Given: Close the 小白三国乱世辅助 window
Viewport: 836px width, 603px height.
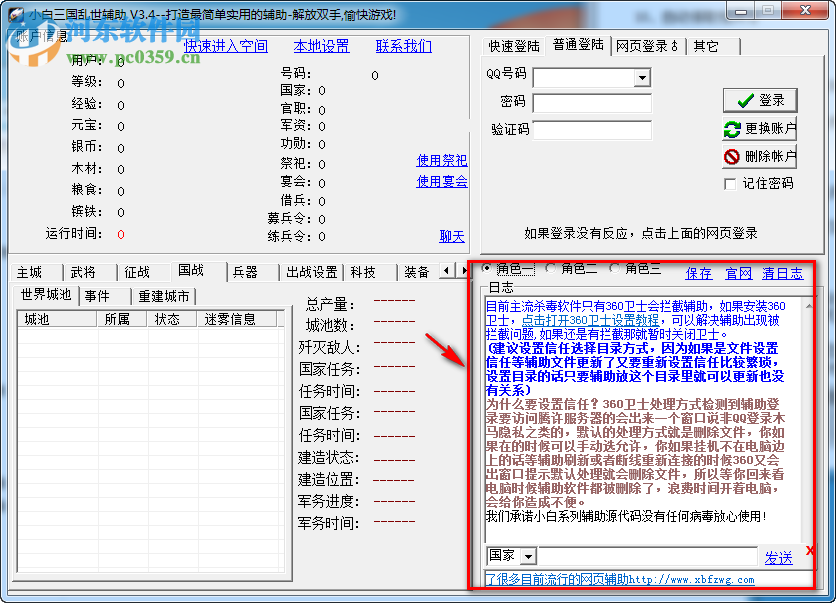Looking at the screenshot, I should (x=806, y=11).
